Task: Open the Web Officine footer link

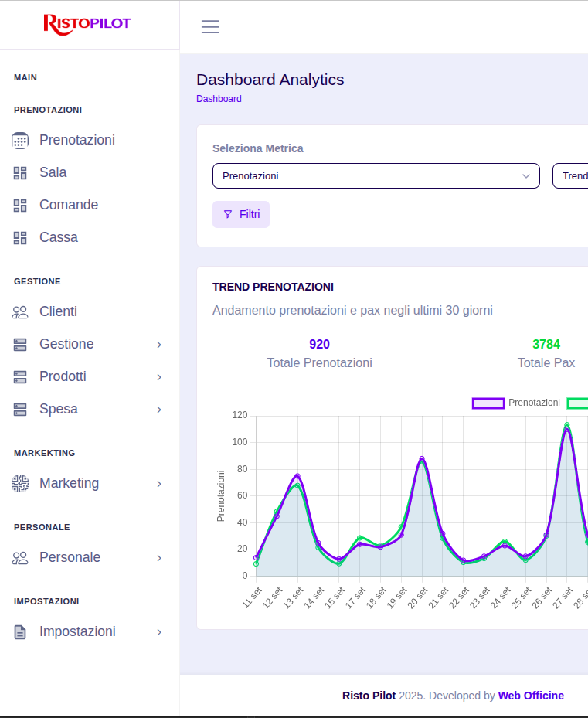Action: (x=531, y=696)
